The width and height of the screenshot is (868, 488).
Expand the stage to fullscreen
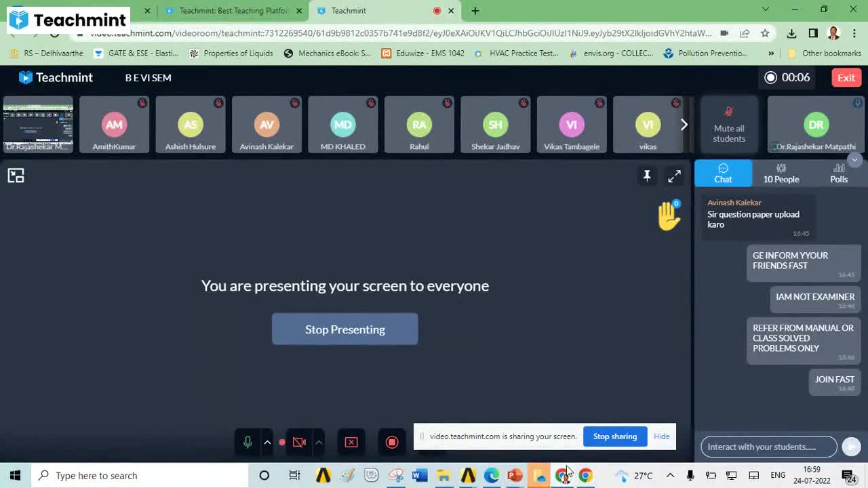click(674, 176)
